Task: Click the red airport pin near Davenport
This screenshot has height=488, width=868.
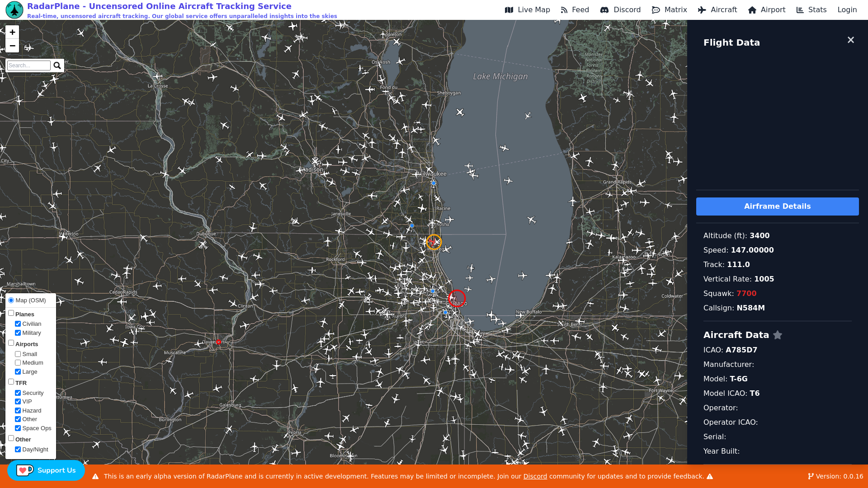Action: (x=218, y=342)
